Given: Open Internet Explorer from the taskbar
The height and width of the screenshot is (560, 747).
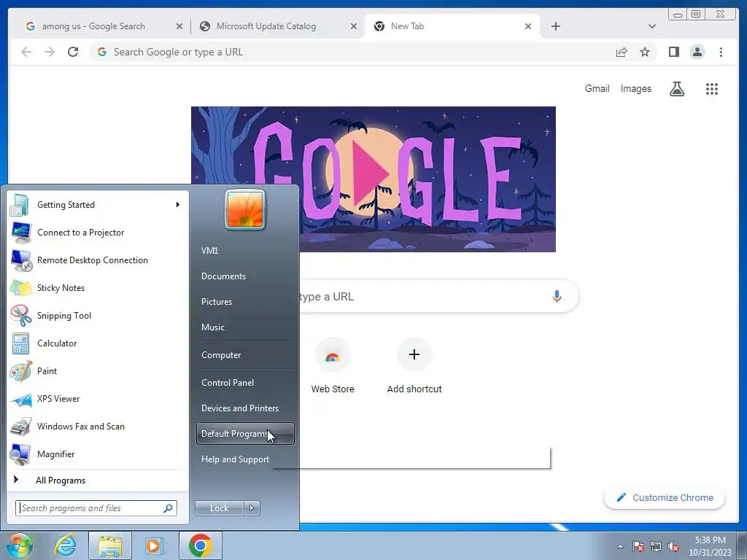Looking at the screenshot, I should [65, 545].
